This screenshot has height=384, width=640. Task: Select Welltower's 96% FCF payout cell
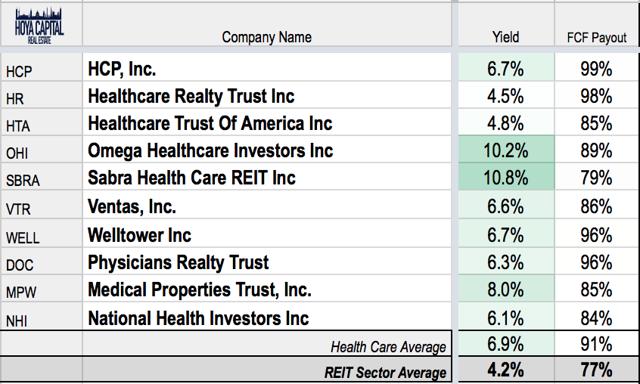tap(596, 234)
